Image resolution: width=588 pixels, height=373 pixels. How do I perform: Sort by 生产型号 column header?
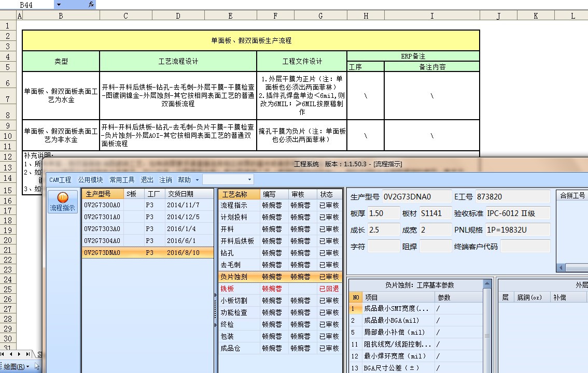click(103, 194)
